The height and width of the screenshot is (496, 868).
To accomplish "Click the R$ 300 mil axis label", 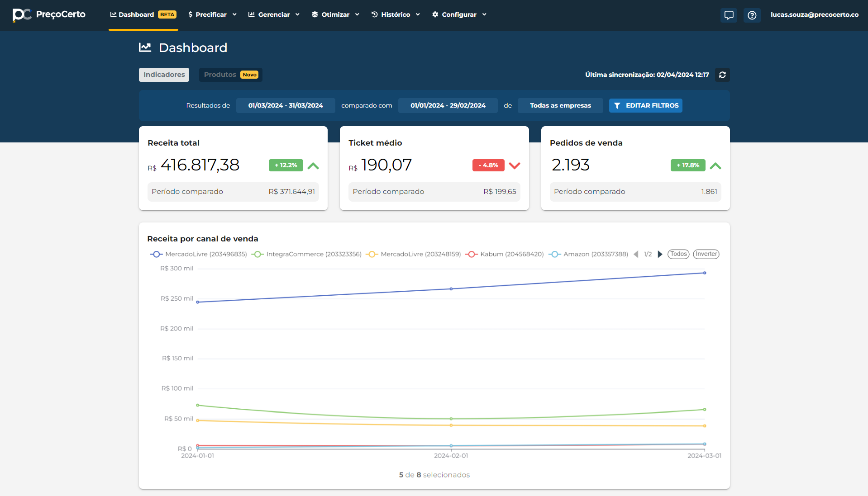I will pyautogui.click(x=177, y=269).
